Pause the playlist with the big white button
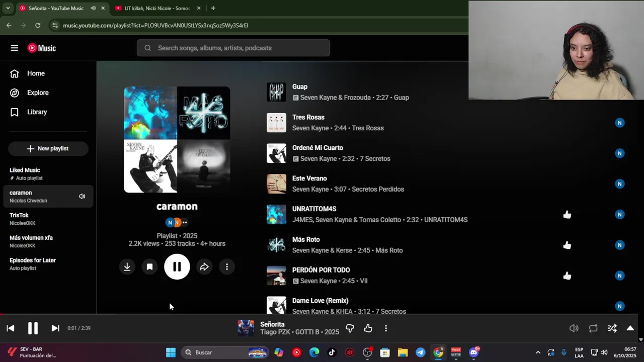This screenshot has height=362, width=644. tap(177, 267)
